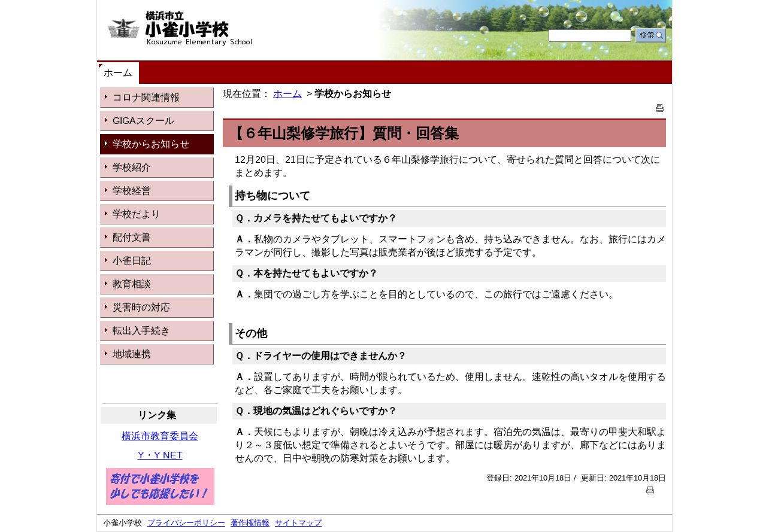Open 小雀日記 menu item
The image size is (769, 532).
click(x=157, y=261)
